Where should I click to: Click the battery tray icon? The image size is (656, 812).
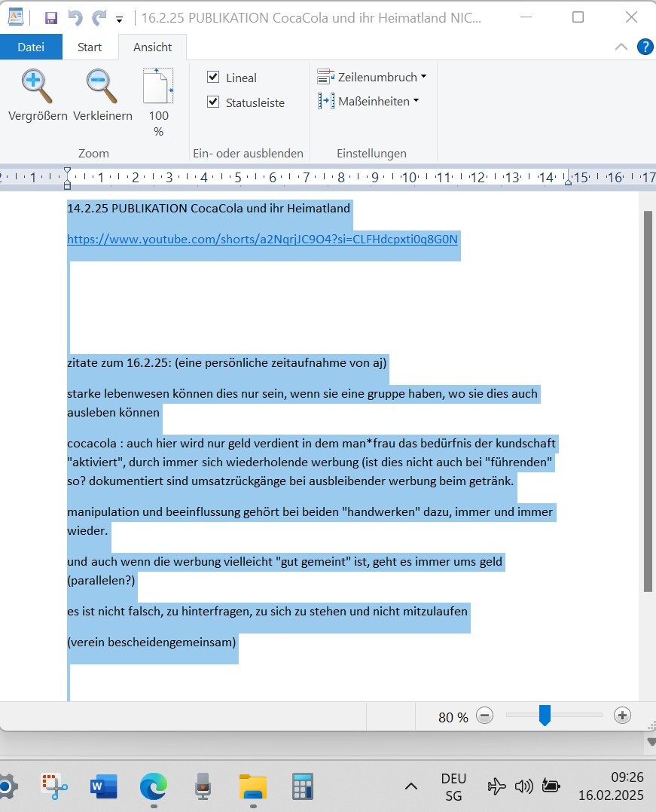point(551,786)
